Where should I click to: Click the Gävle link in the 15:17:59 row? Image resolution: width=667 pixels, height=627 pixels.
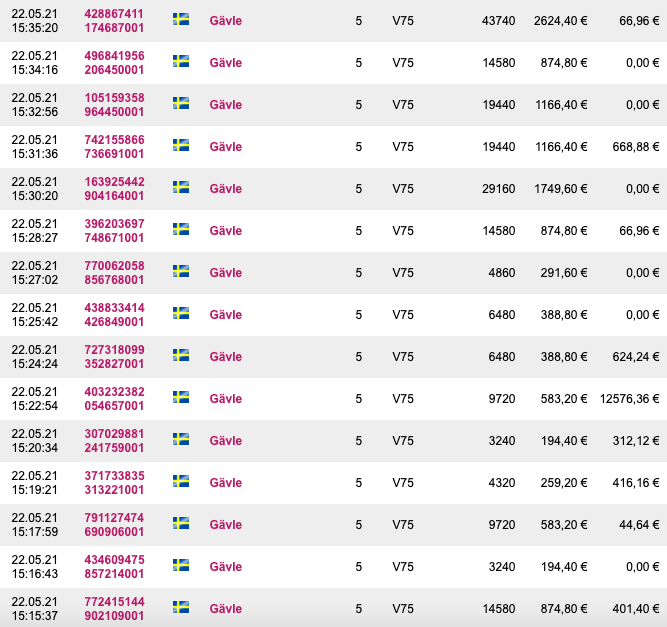point(225,524)
